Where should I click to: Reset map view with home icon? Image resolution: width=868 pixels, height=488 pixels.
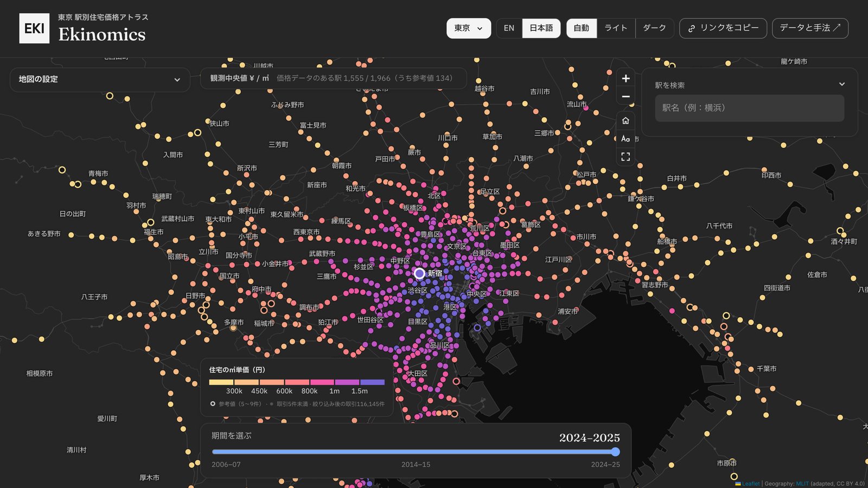click(626, 120)
